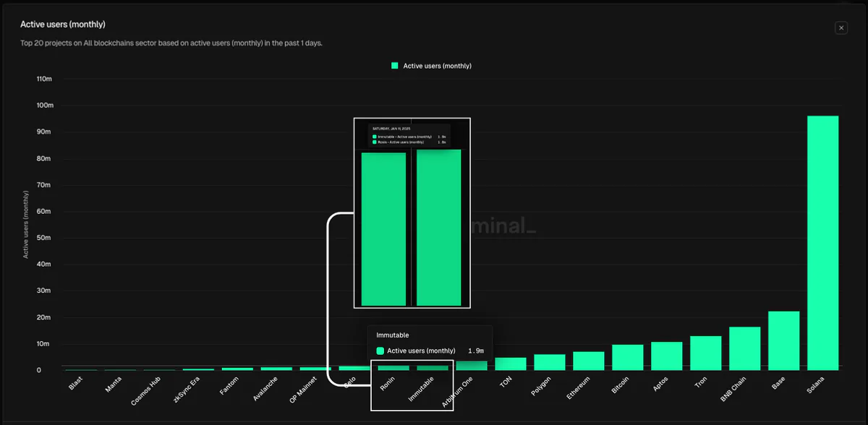Click the green legend swatch above chart
This screenshot has height=425, width=868.
click(x=395, y=66)
